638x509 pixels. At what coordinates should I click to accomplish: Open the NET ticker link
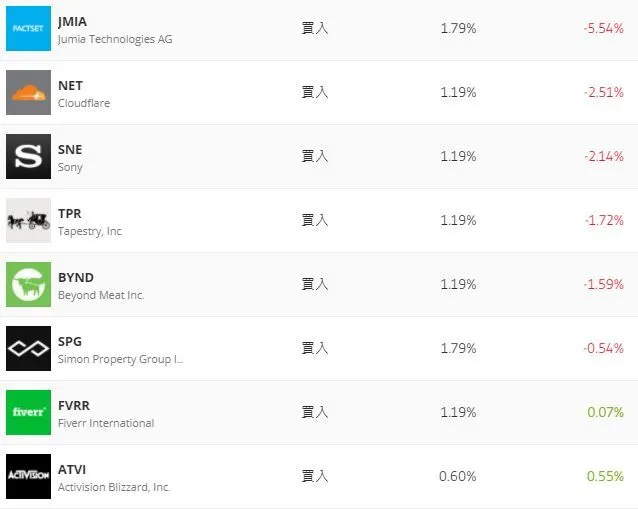(x=70, y=85)
